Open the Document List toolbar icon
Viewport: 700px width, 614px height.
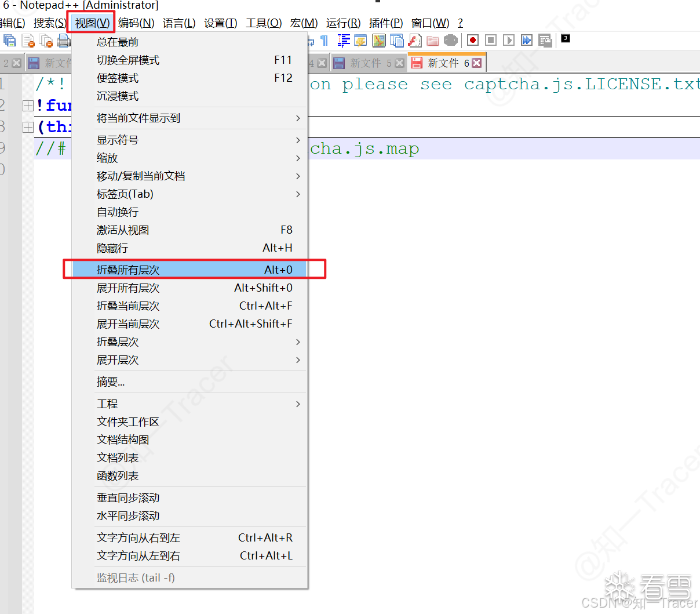pyautogui.click(x=397, y=41)
